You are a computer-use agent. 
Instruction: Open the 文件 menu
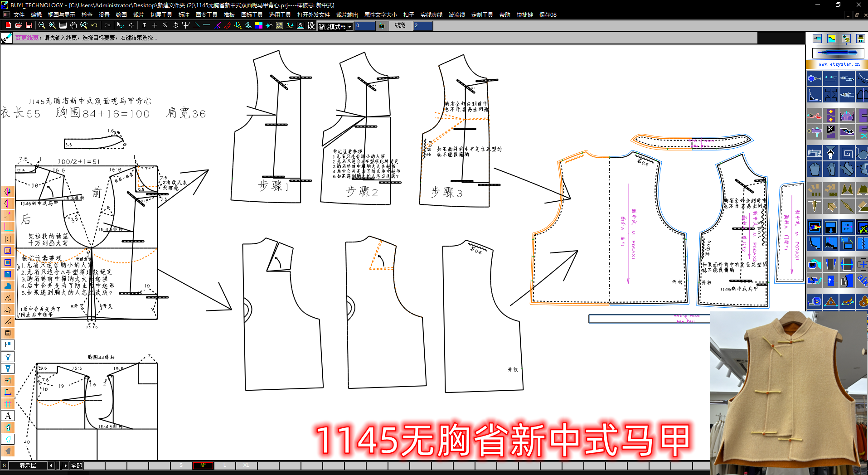[18, 15]
